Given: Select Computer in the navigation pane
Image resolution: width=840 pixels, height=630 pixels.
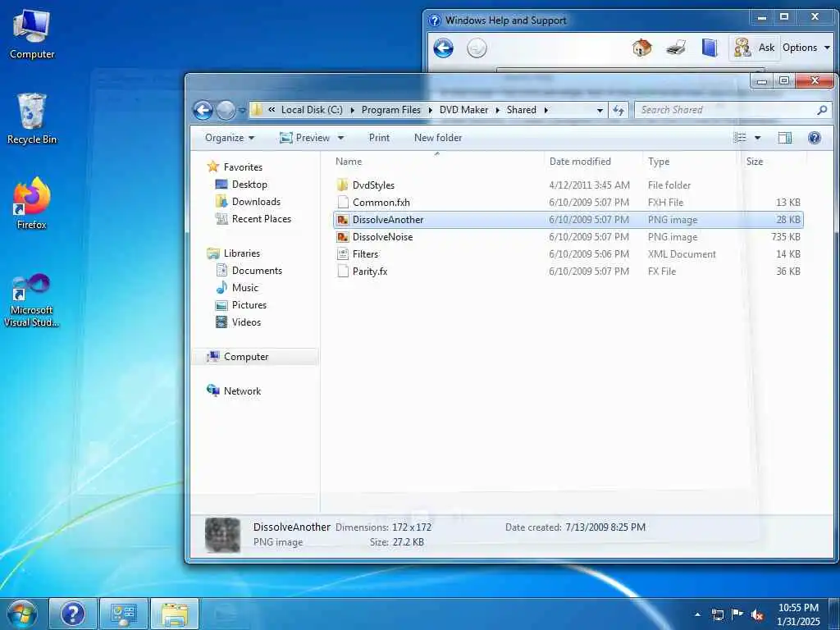Looking at the screenshot, I should click(x=246, y=357).
